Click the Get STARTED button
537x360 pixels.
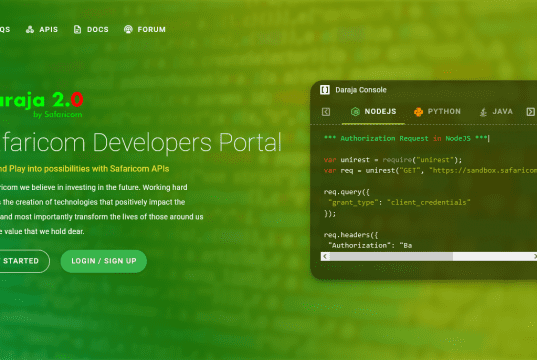coord(21,261)
